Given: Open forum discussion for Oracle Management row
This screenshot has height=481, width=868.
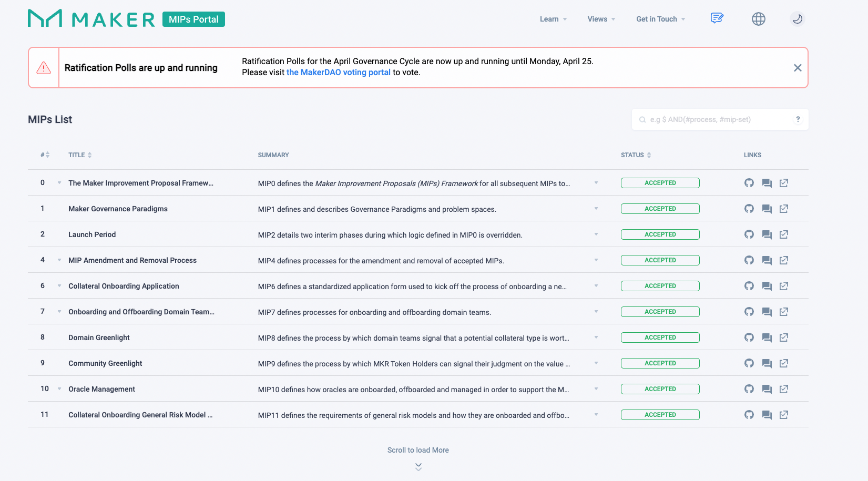Looking at the screenshot, I should 767,390.
